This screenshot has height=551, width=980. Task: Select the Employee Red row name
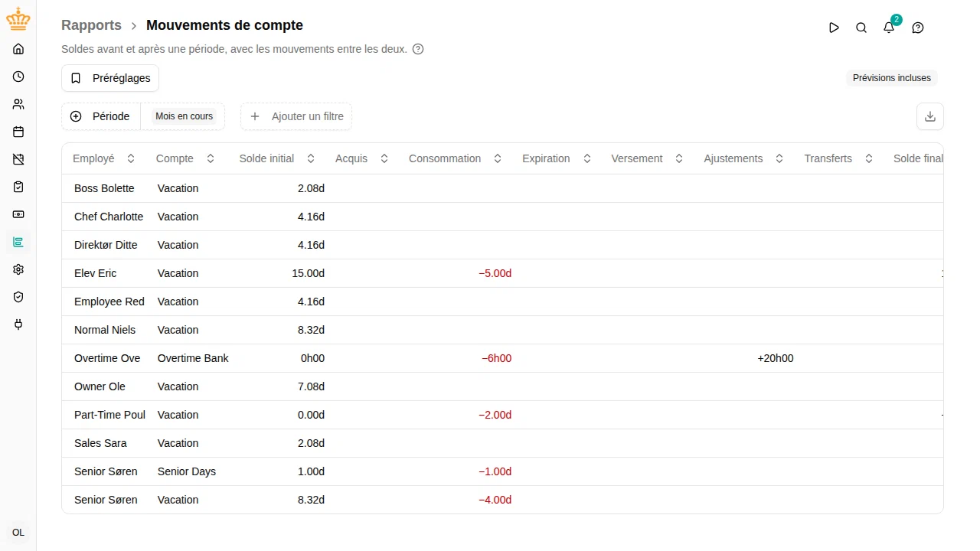coord(109,302)
